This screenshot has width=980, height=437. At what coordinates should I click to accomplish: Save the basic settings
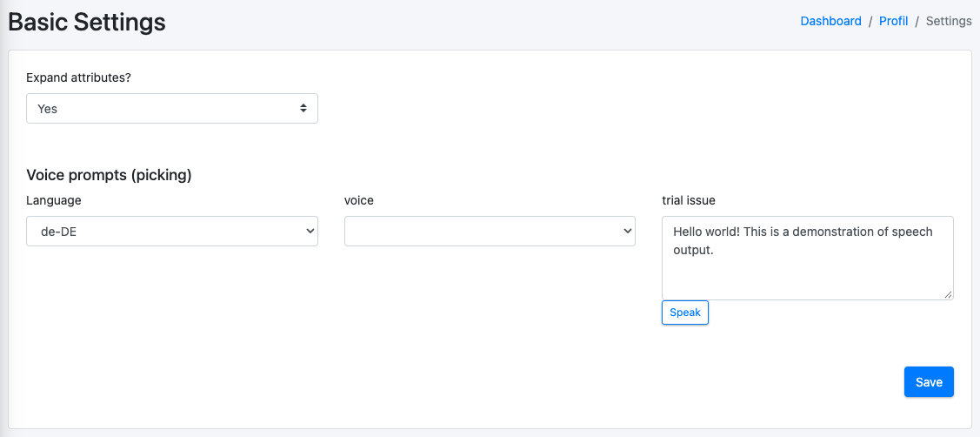tap(929, 382)
